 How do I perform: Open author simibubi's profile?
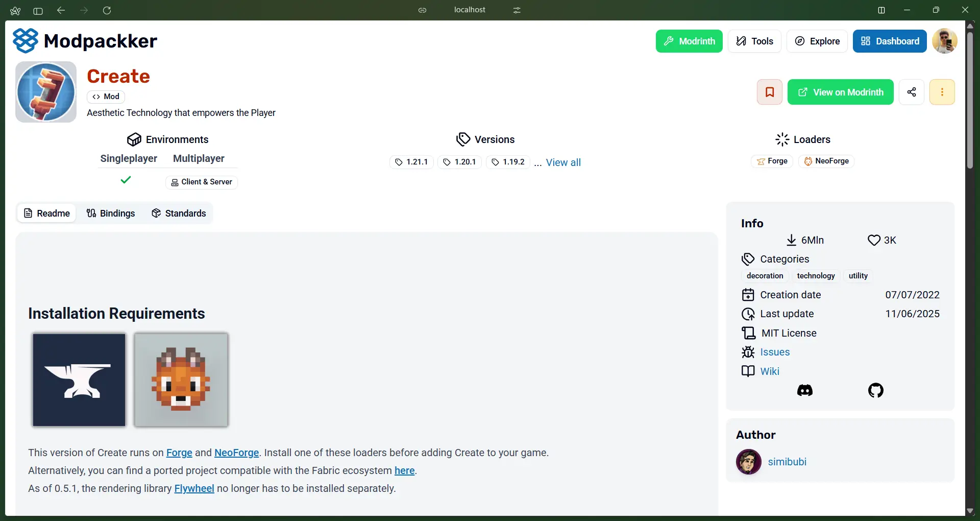[787, 462]
